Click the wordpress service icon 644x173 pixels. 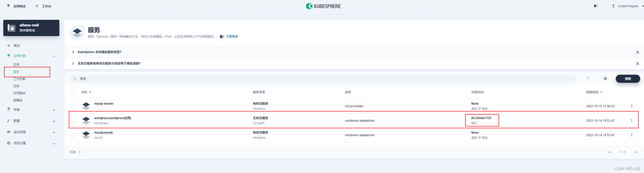pyautogui.click(x=86, y=120)
